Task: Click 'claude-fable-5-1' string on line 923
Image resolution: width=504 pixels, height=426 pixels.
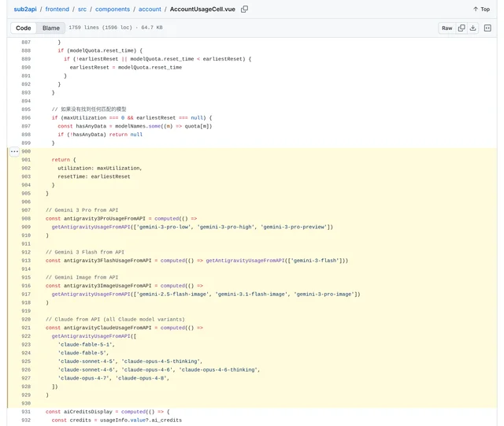Action: [x=85, y=345]
